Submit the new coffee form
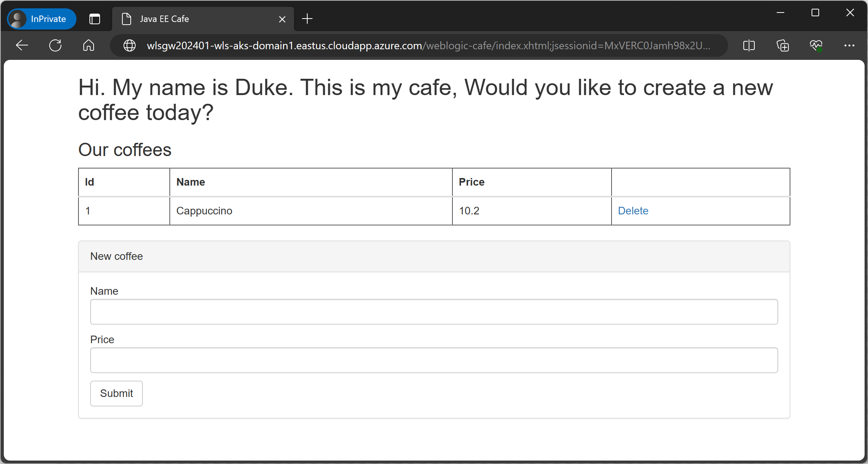The image size is (868, 464). click(x=117, y=394)
